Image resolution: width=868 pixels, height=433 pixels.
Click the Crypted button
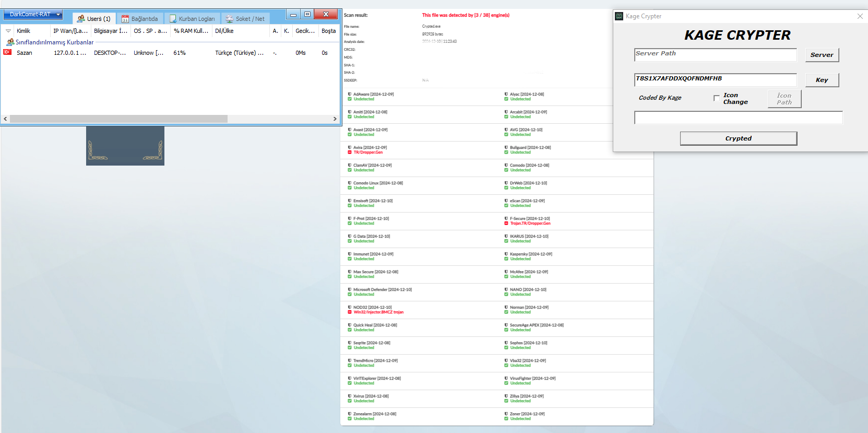point(738,138)
